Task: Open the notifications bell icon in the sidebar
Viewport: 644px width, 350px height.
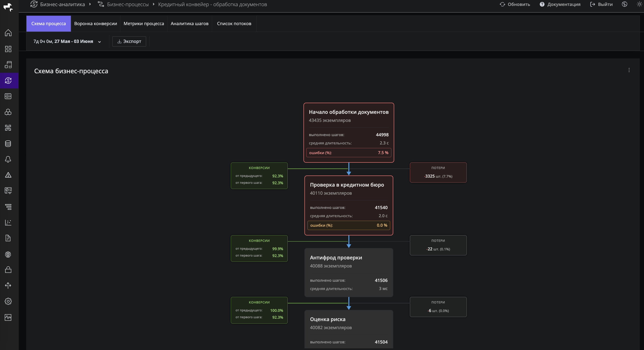Action: click(x=8, y=159)
